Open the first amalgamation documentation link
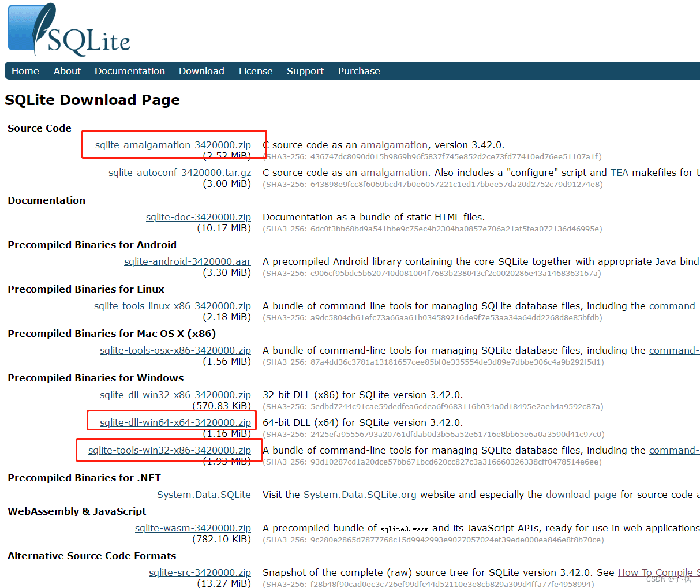The image size is (700, 588). pos(394,145)
